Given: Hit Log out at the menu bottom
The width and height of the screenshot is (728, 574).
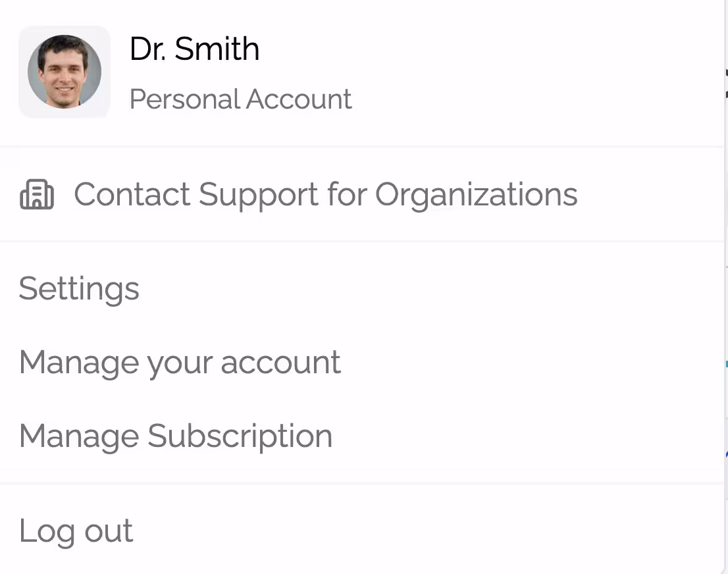Looking at the screenshot, I should coord(76,531).
